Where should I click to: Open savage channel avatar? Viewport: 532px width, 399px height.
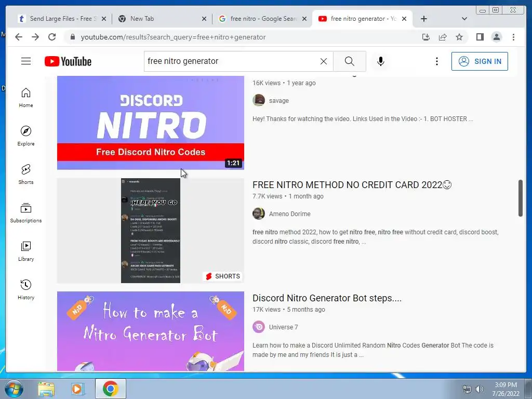[259, 100]
